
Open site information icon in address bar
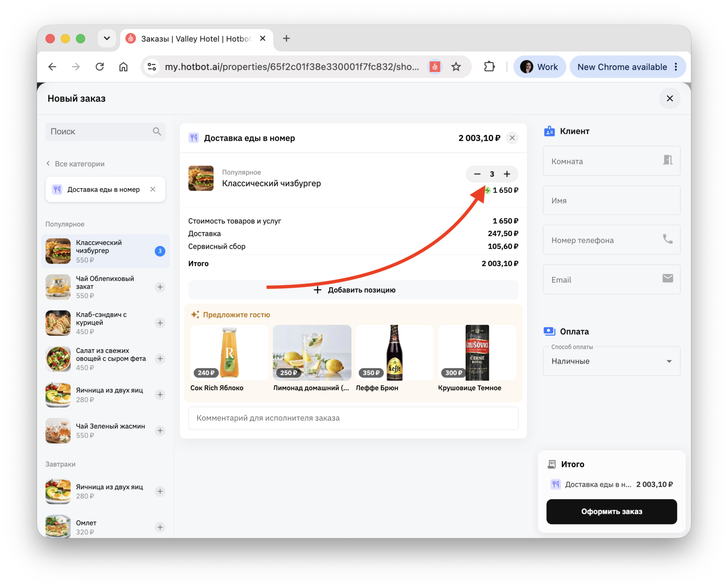[152, 67]
